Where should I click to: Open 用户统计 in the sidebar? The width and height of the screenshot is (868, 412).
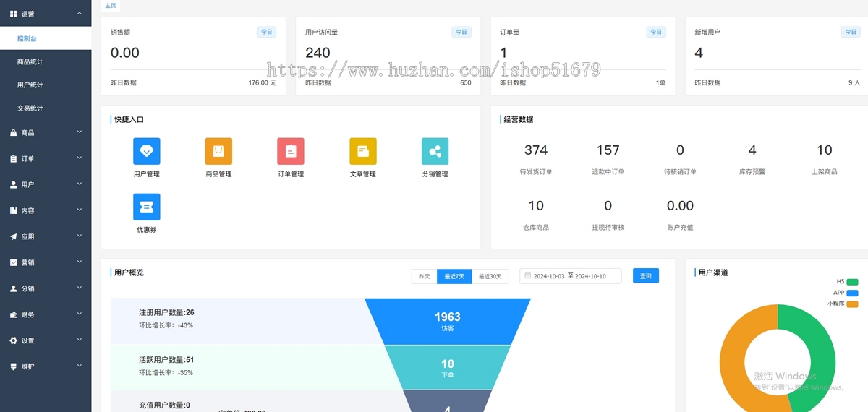46,85
